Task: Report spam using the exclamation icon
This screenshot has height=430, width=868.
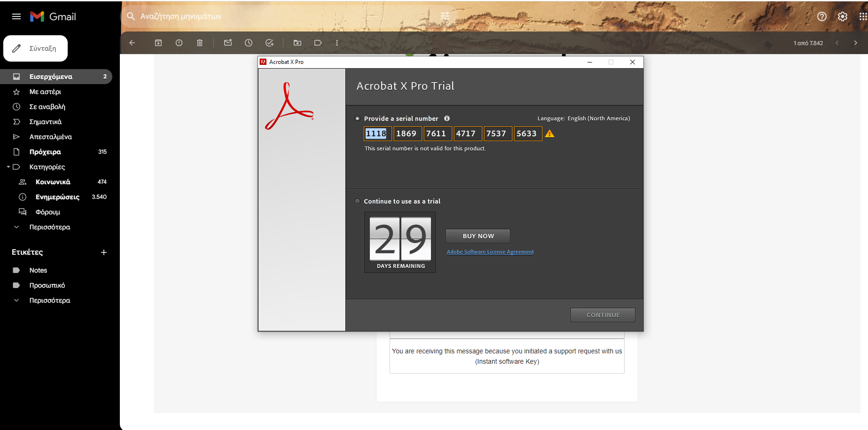Action: 179,43
